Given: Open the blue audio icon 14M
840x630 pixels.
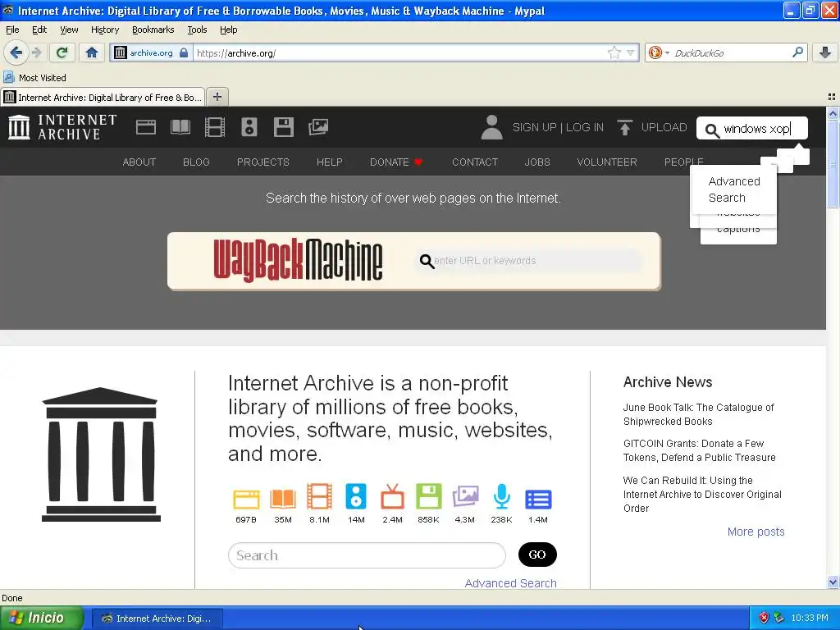Looking at the screenshot, I should pos(356,496).
